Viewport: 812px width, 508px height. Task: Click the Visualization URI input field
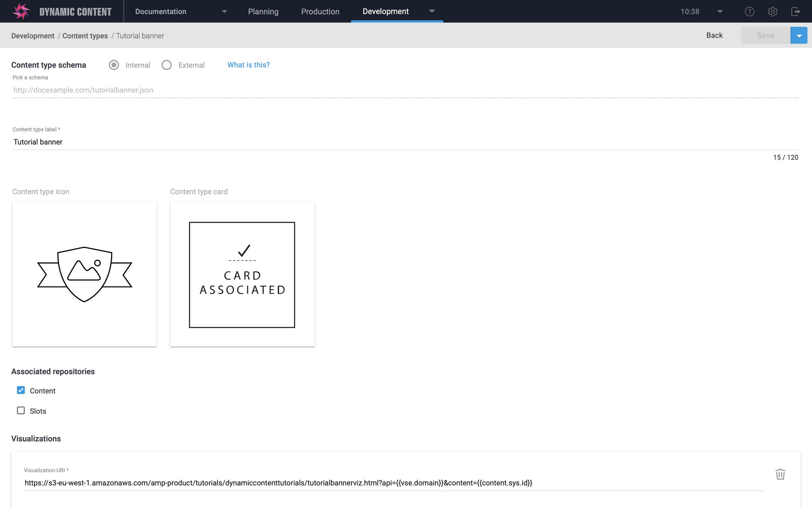pyautogui.click(x=394, y=483)
